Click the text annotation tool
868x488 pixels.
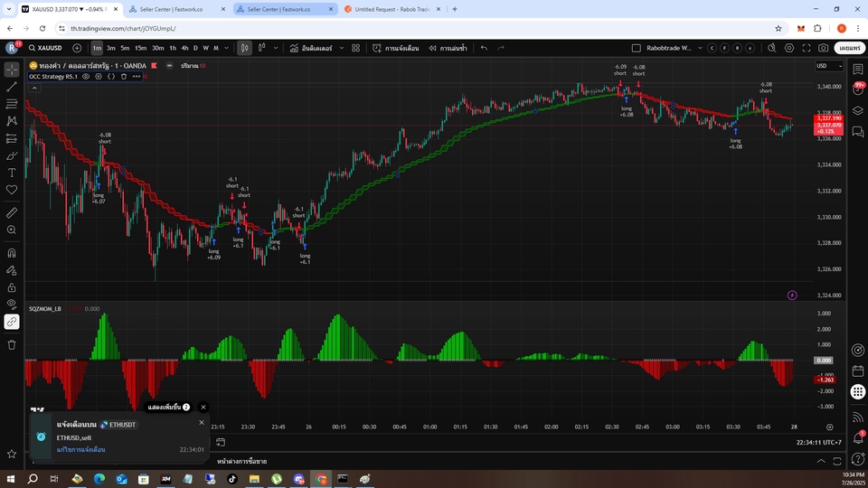coord(12,173)
